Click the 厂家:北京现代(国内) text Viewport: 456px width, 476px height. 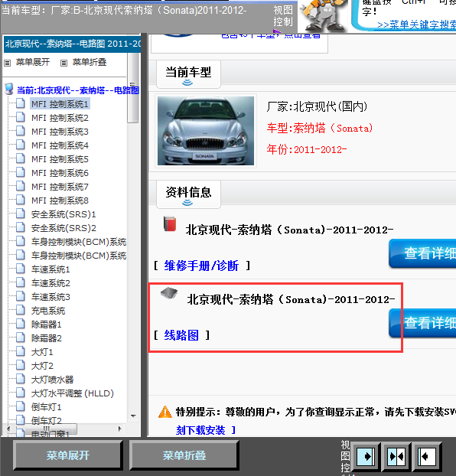pyautogui.click(x=317, y=106)
